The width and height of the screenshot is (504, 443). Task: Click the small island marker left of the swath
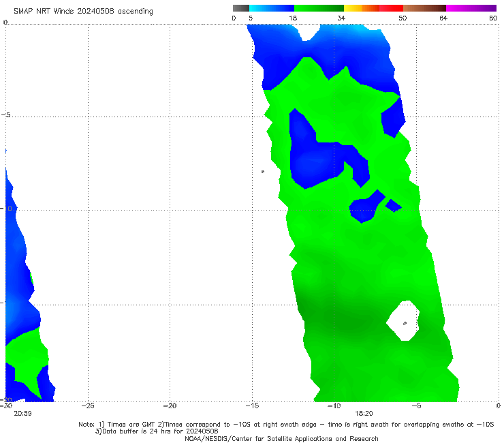[263, 172]
